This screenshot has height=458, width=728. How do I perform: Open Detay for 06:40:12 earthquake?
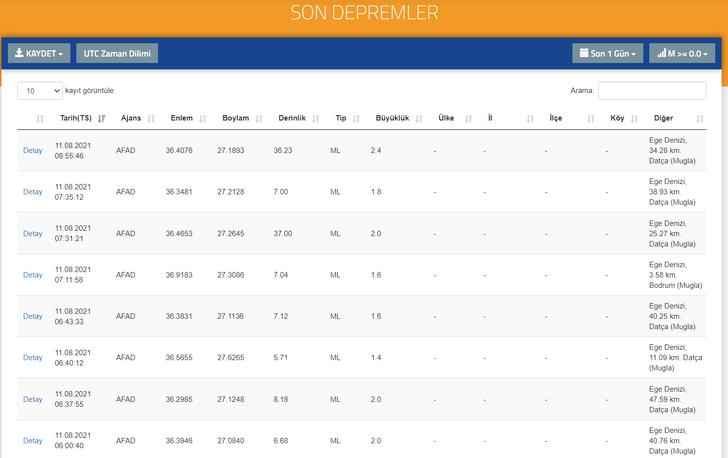(32, 358)
